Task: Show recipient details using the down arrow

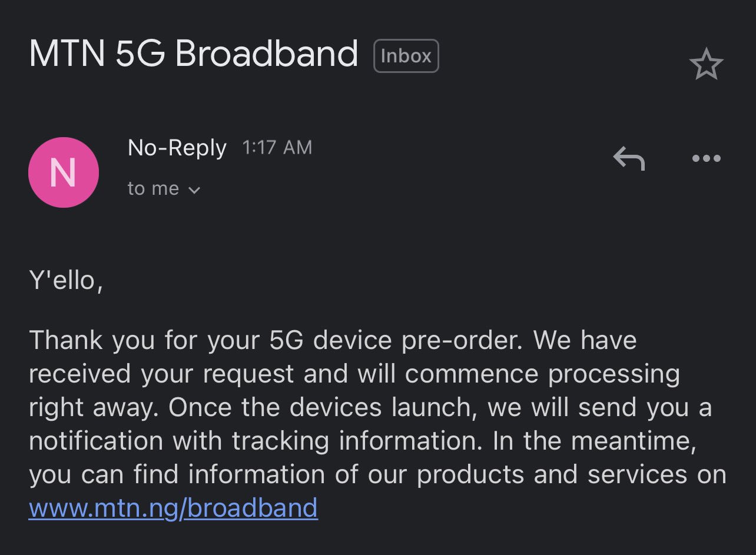Action: (194, 190)
